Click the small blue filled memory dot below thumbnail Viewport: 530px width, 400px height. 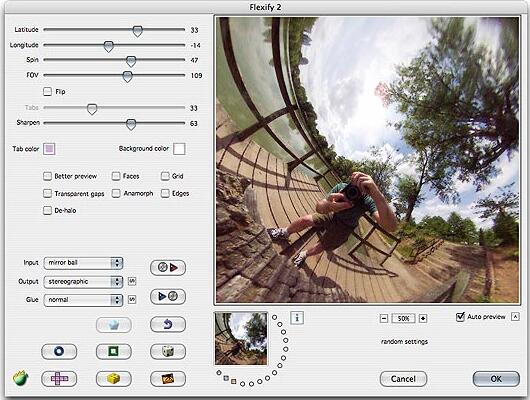226,378
